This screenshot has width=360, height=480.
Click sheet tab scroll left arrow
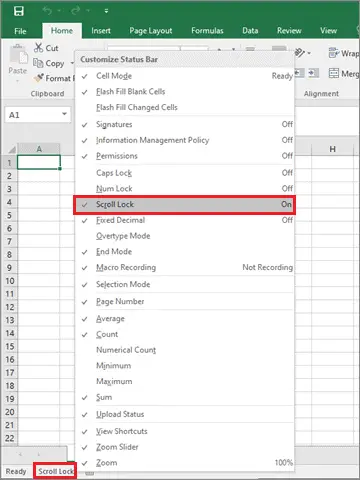[20, 454]
